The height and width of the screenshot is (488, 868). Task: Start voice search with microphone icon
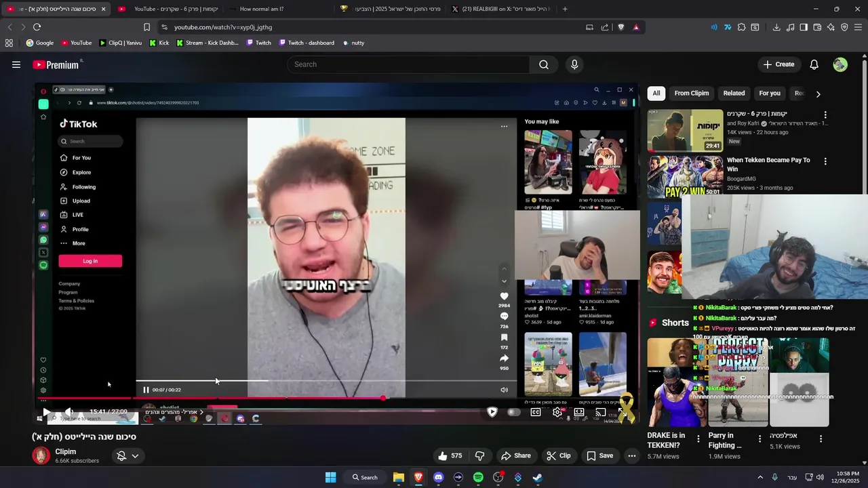coord(574,64)
